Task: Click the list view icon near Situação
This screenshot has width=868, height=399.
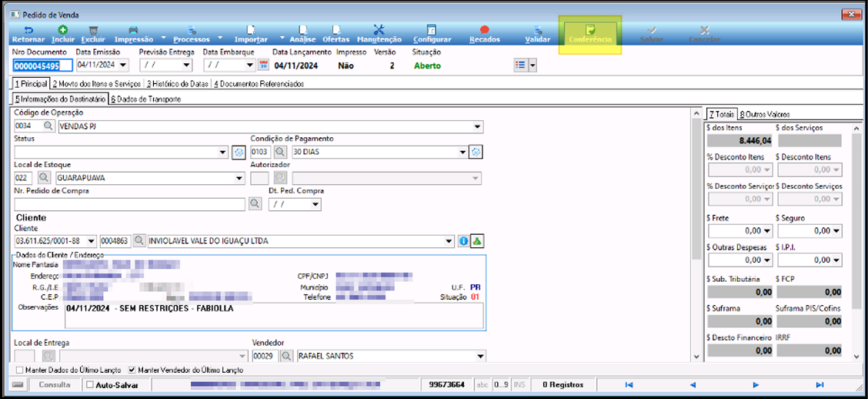Action: [520, 65]
